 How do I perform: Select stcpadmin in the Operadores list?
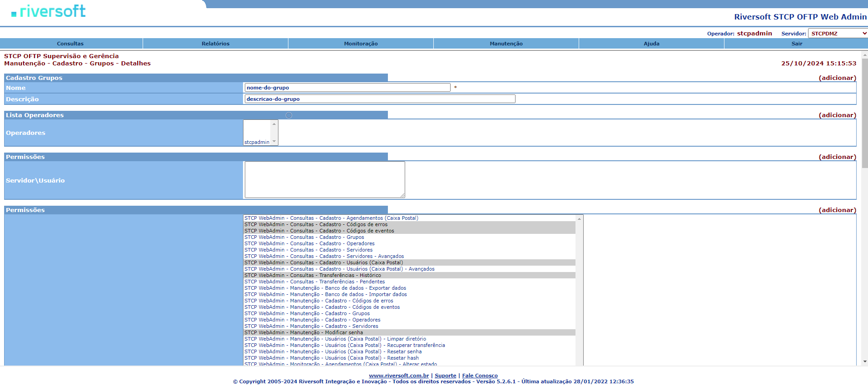257,142
